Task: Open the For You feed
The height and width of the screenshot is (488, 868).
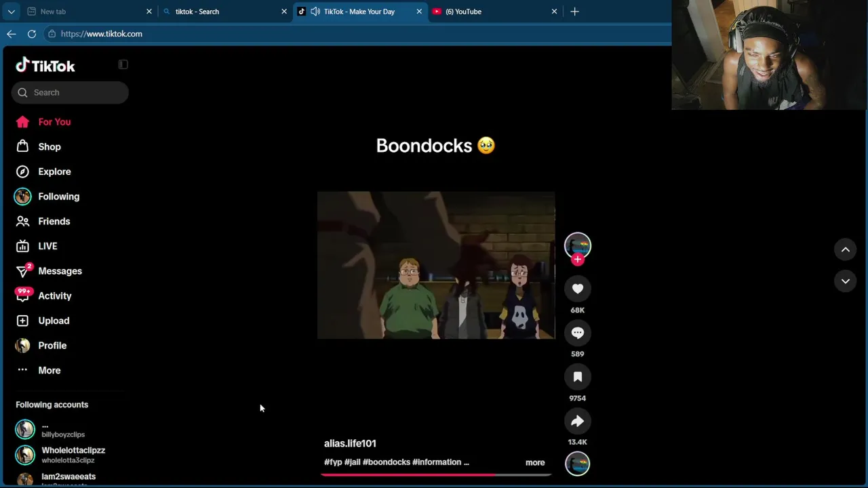Action: [x=43, y=122]
